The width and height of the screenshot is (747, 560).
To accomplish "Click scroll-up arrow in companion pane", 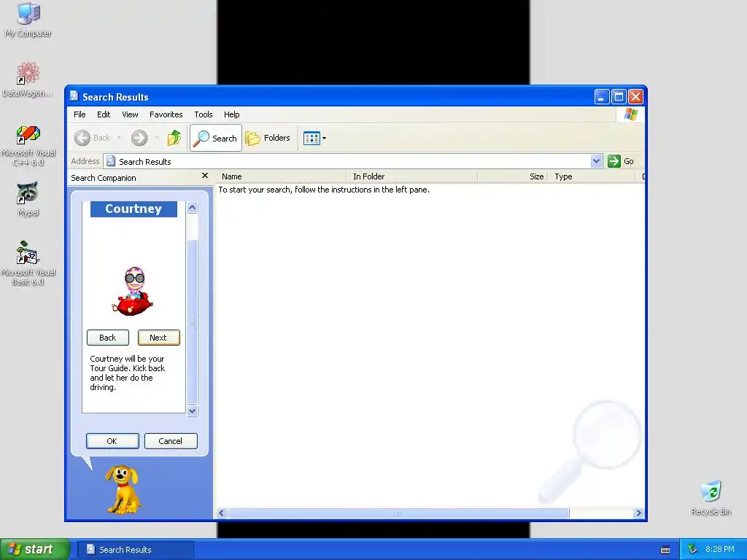I will tap(192, 208).
